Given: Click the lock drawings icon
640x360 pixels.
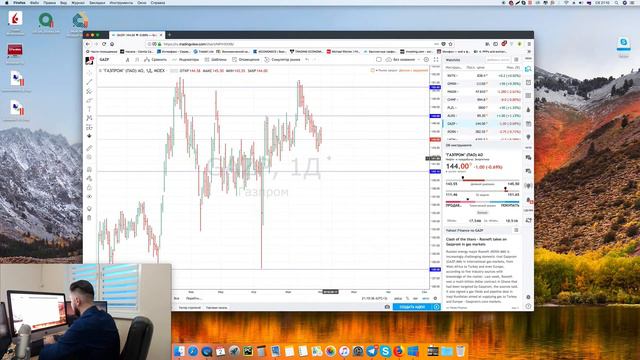Looking at the screenshot, I should click(89, 188).
